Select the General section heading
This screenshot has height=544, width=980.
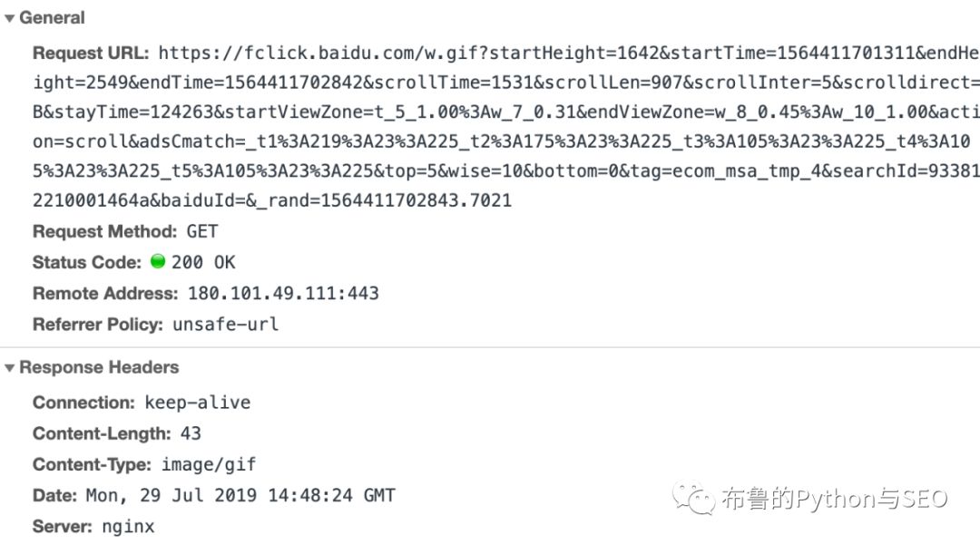tap(52, 18)
